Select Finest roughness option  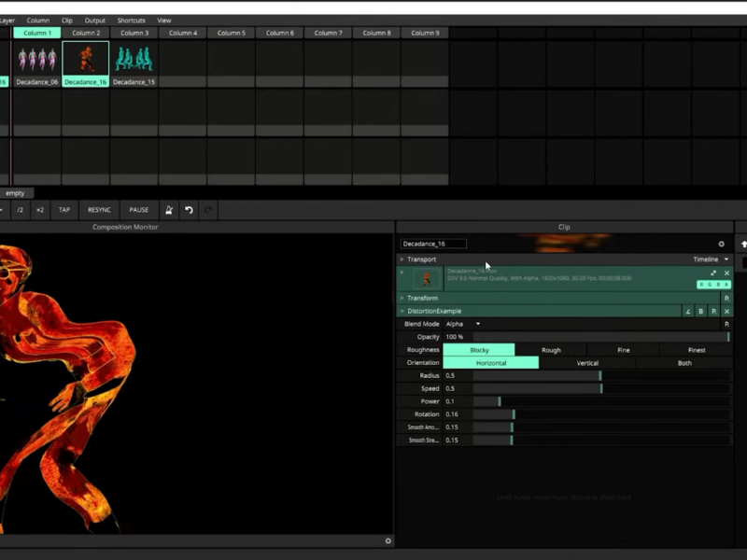696,350
